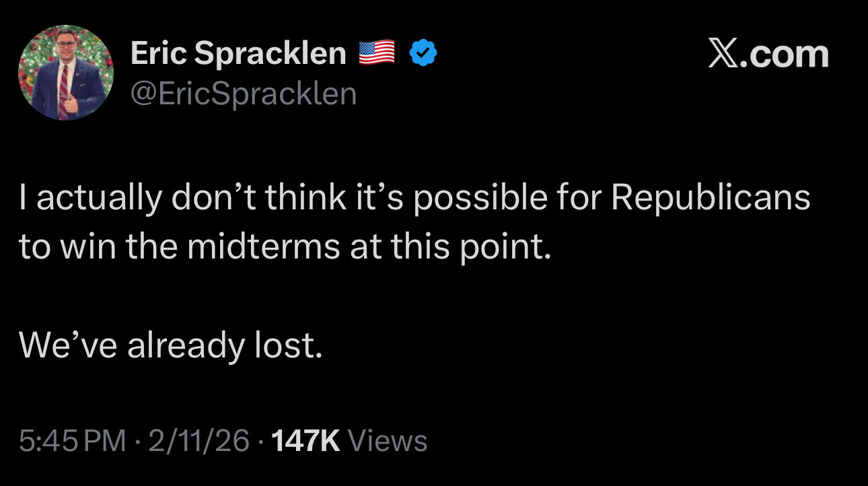Click the 5:45 PM timestamp

(72, 441)
